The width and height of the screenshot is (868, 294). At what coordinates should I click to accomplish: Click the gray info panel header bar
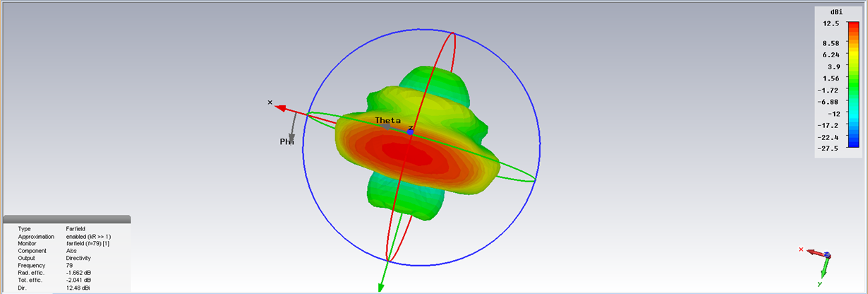(x=66, y=220)
